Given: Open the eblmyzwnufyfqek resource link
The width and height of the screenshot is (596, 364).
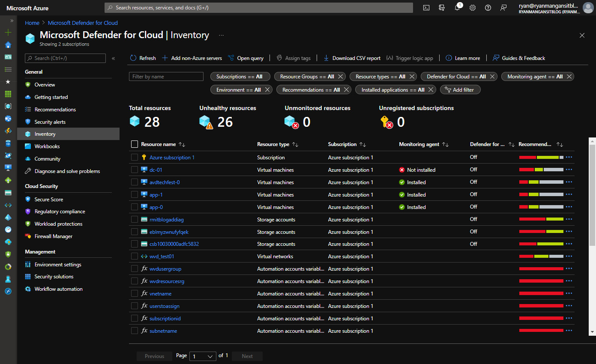Looking at the screenshot, I should click(169, 232).
